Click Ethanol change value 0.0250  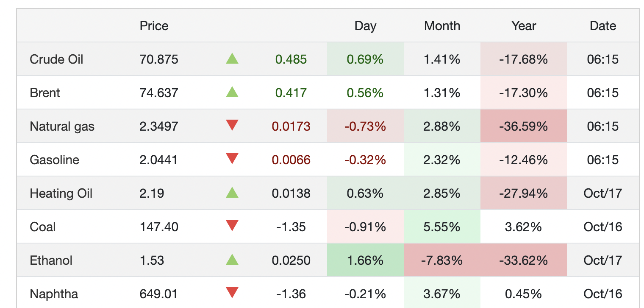(291, 260)
